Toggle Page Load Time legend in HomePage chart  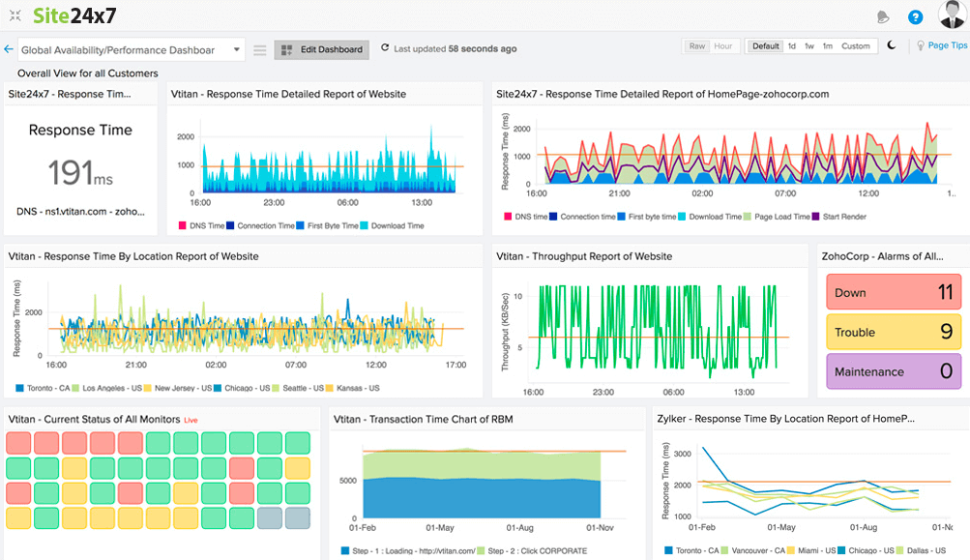(x=777, y=217)
